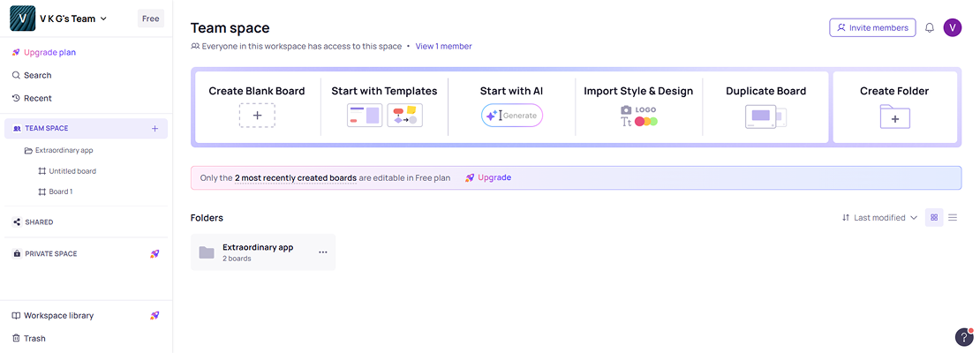Image resolution: width=980 pixels, height=353 pixels.
Task: Open Recent items in sidebar
Action: point(37,98)
